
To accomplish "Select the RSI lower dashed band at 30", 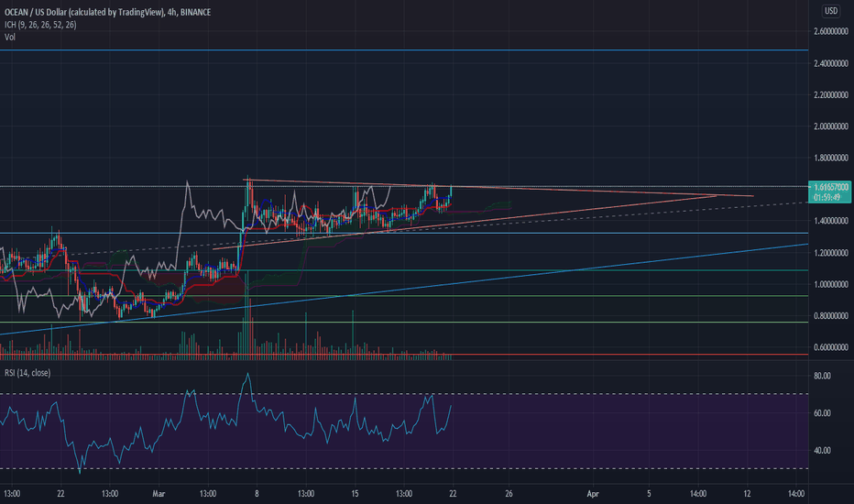I will pos(404,468).
